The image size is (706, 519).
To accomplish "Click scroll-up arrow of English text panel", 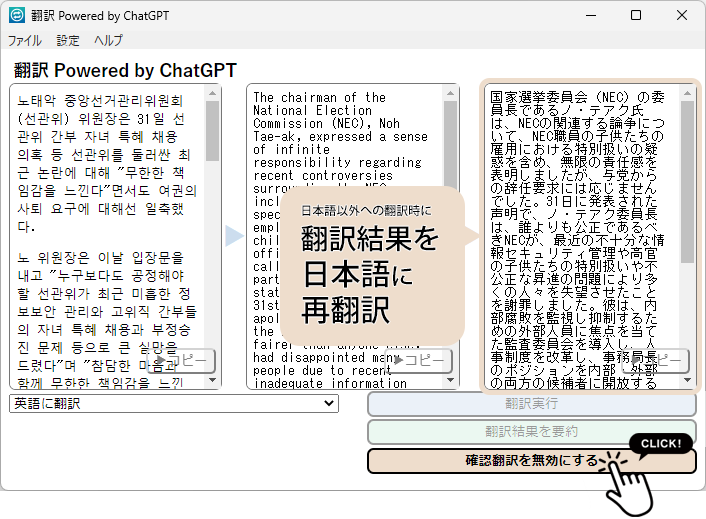I will [450, 93].
